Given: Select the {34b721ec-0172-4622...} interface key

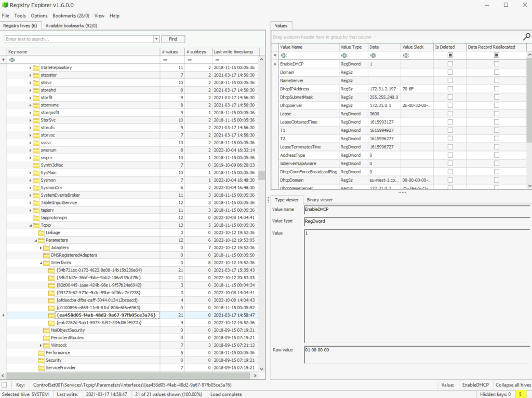Looking at the screenshot, I should pyautogui.click(x=99, y=270).
